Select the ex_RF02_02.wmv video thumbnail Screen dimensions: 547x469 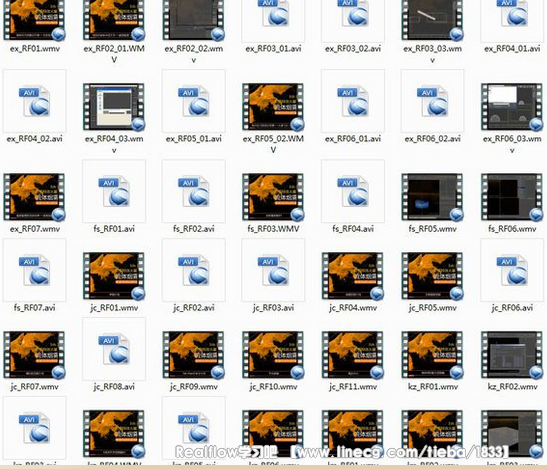click(194, 20)
